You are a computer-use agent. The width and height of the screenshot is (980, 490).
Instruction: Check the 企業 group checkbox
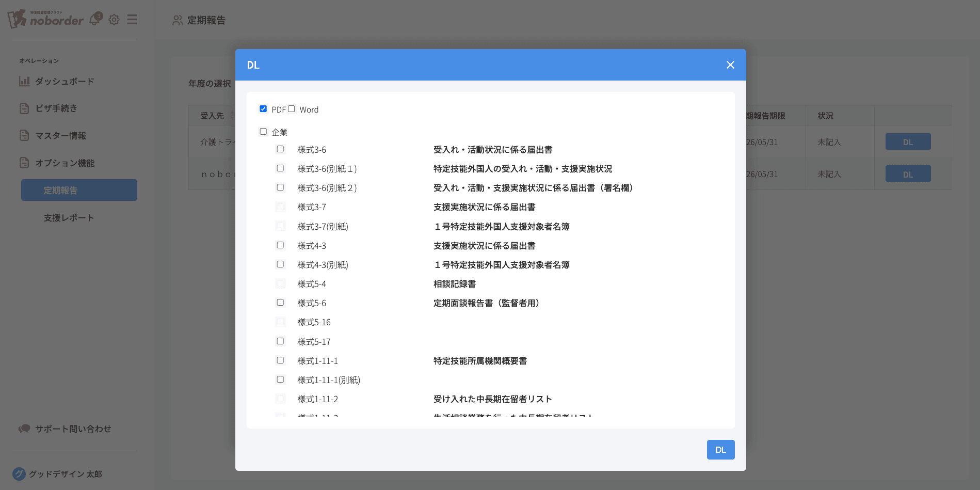click(x=263, y=132)
